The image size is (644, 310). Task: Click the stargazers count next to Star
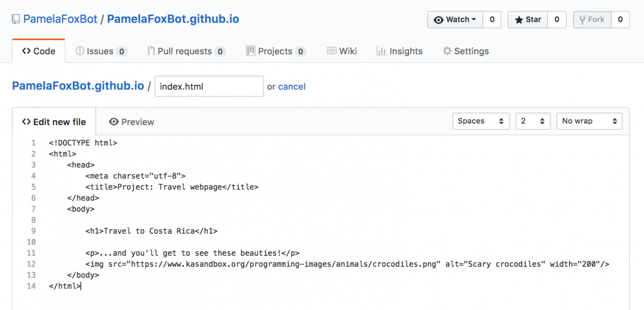(x=556, y=20)
